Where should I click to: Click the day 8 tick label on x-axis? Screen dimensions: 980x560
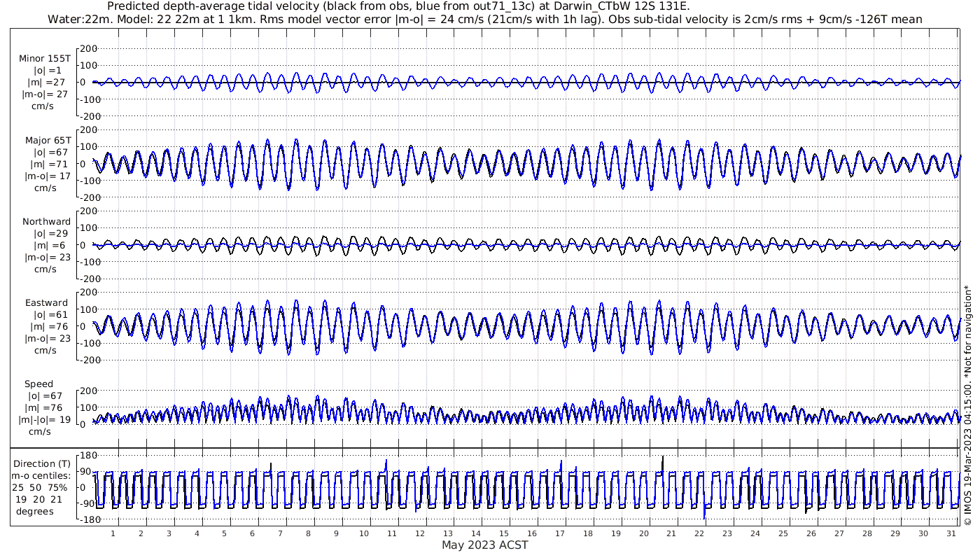point(308,533)
